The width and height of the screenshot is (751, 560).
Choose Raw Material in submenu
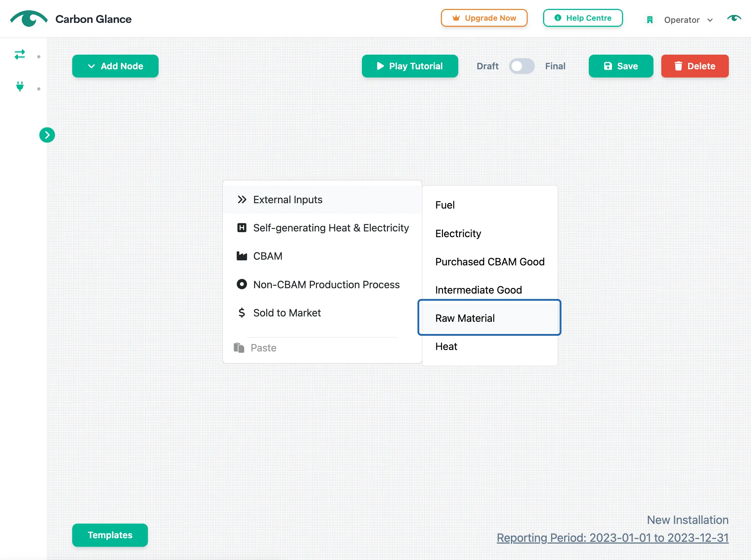489,318
